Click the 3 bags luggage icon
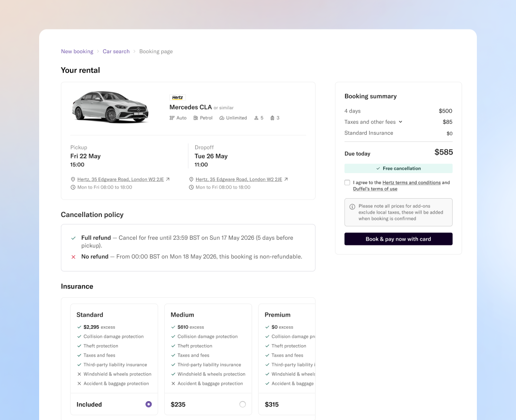The width and height of the screenshot is (516, 420). click(272, 118)
